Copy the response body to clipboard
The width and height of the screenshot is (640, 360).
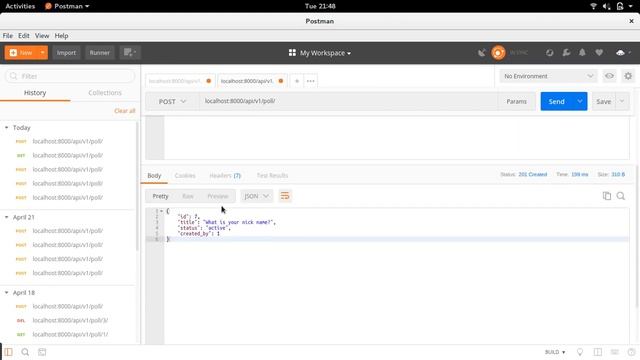[x=607, y=196]
